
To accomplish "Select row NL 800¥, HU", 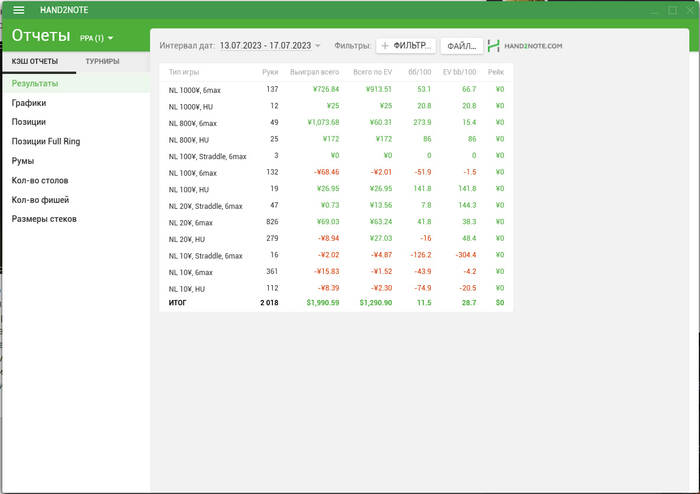I will [x=336, y=139].
